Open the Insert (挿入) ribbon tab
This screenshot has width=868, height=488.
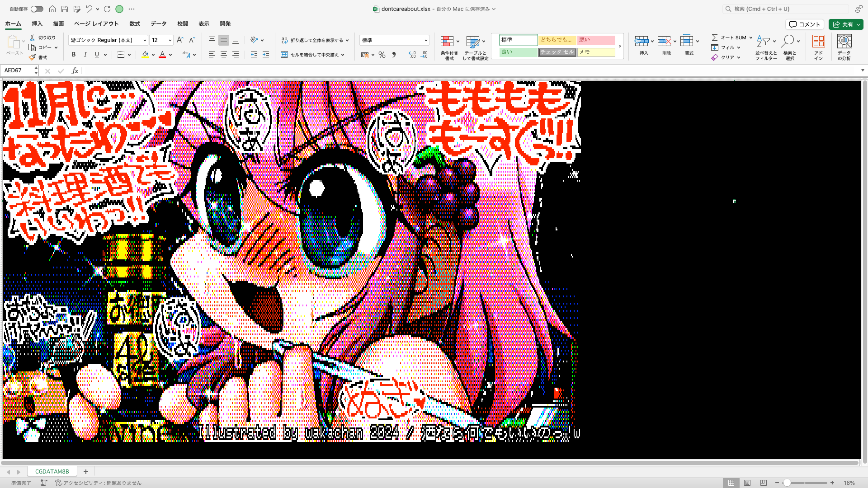click(37, 24)
